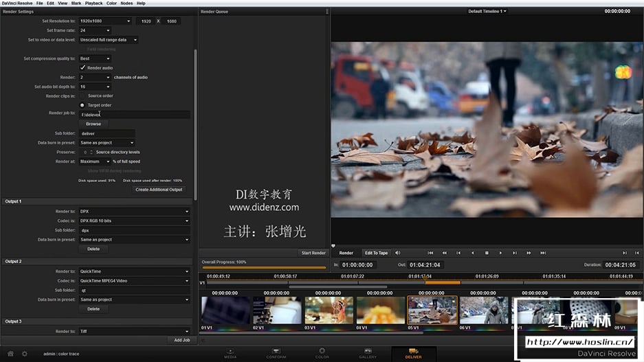This screenshot has width=644, height=362.
Task: Select the Deliver page icon
Action: coord(414,353)
